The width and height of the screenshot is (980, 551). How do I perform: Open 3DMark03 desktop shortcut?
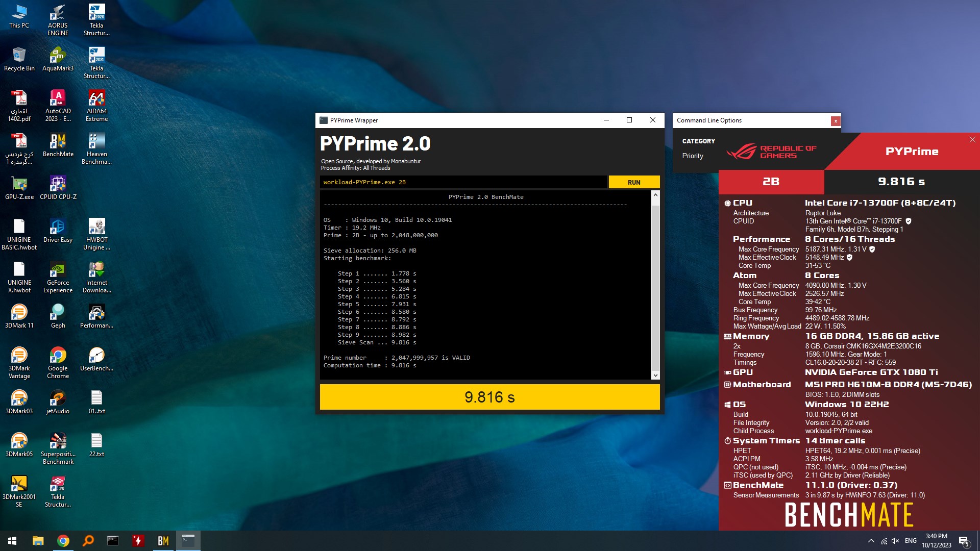point(19,402)
